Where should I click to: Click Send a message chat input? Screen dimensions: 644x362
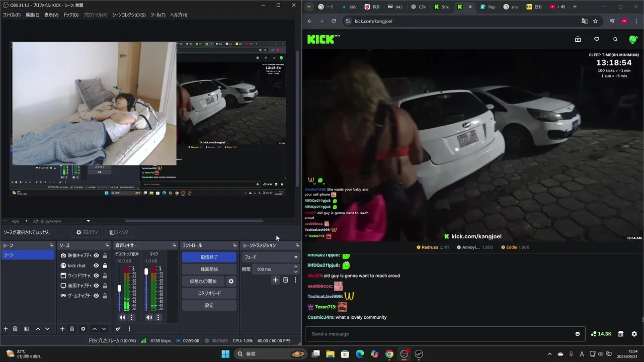(444, 334)
